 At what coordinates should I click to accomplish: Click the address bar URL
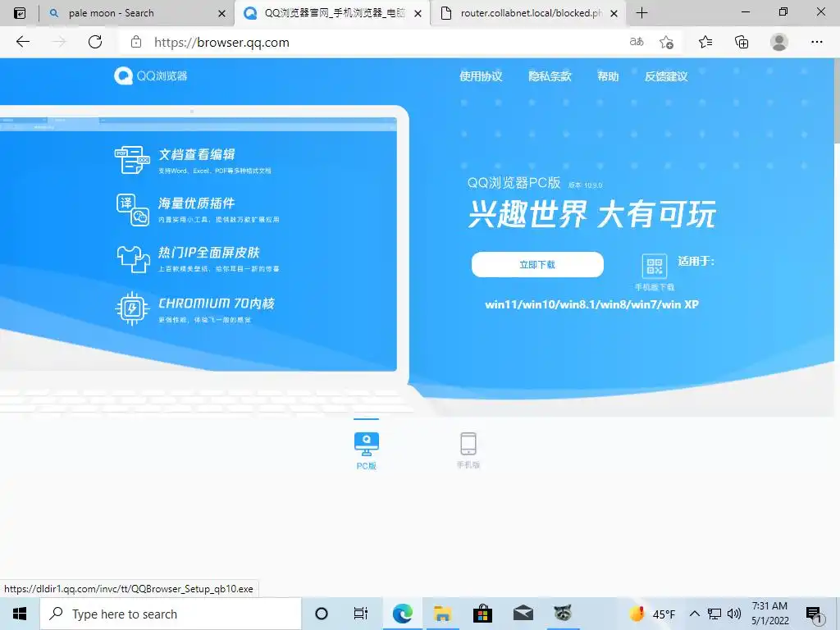tap(221, 43)
